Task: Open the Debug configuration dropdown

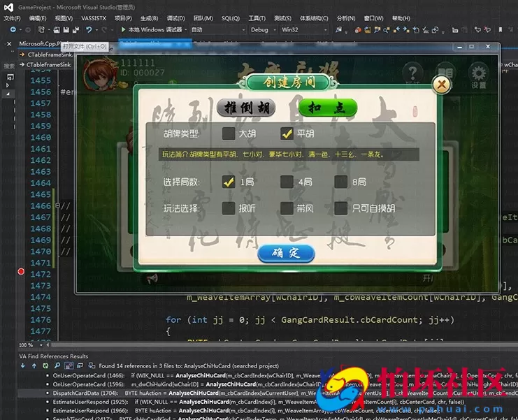Action: tap(263, 30)
